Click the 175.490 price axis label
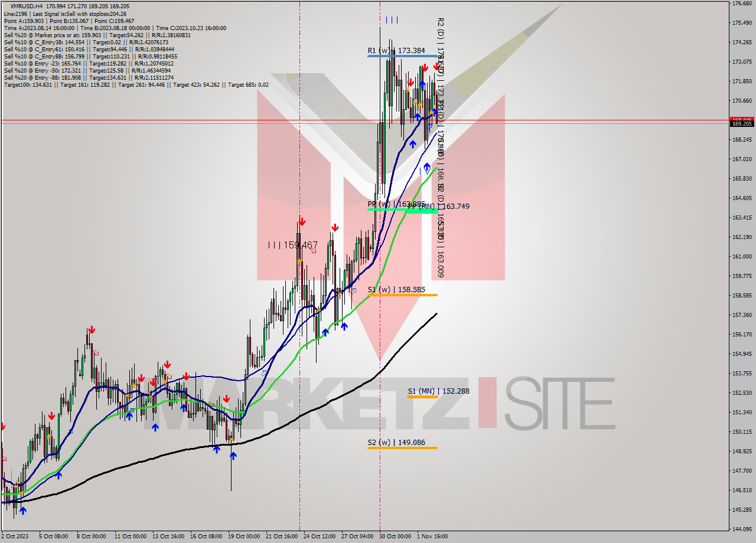 (x=742, y=23)
